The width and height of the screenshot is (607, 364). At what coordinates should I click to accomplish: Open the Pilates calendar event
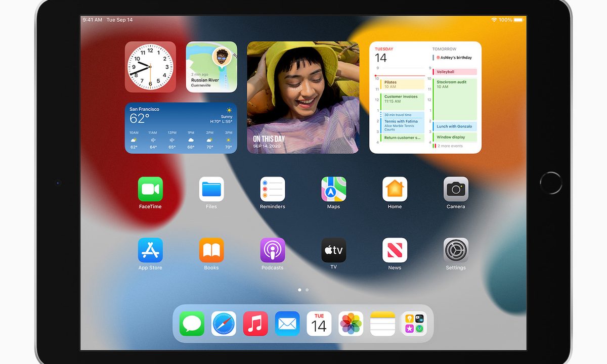point(402,84)
